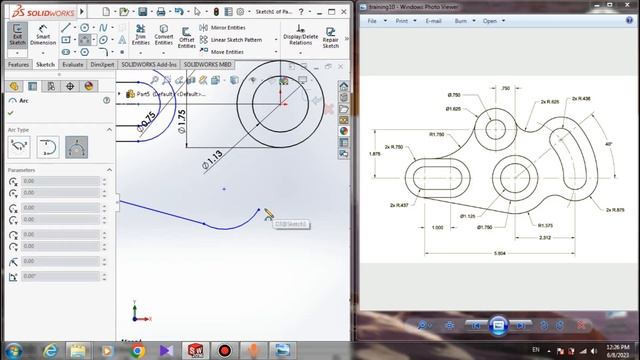640x360 pixels.
Task: Select the Polygon sketch tool
Action: tap(84, 52)
